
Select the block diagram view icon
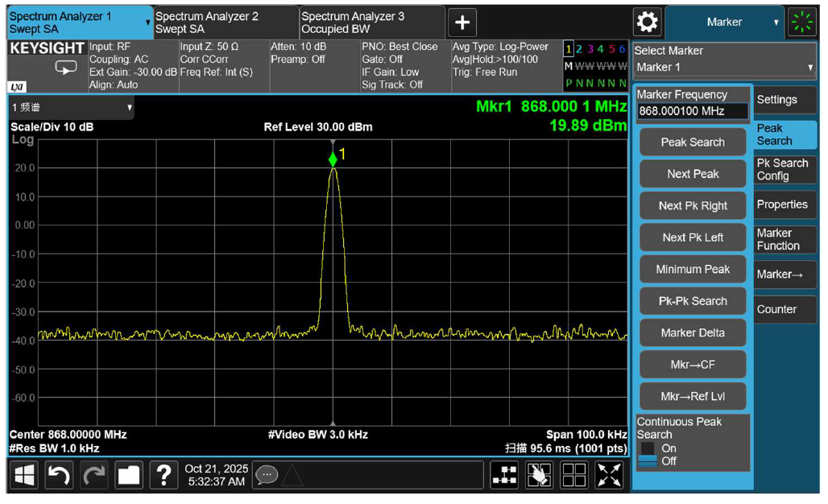click(505, 475)
